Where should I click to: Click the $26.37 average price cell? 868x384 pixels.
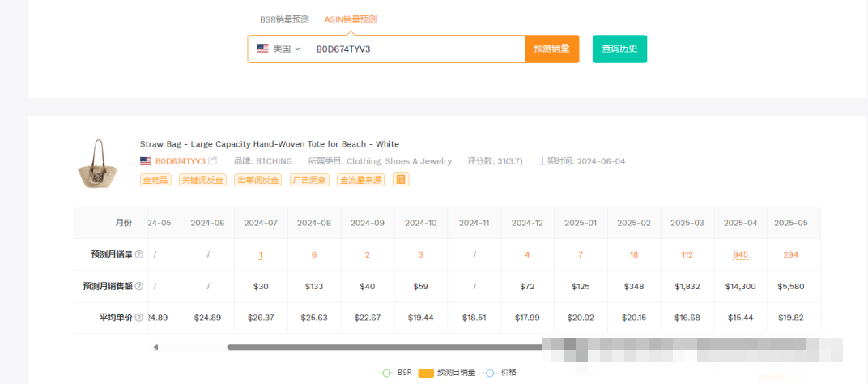pos(261,318)
